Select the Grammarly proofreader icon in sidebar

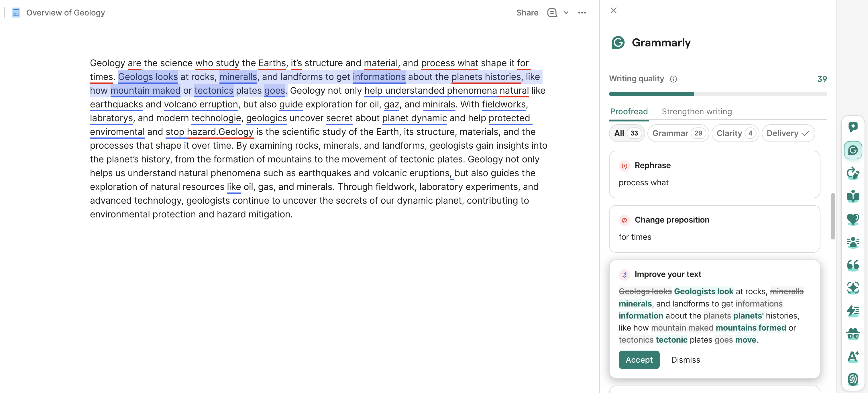pyautogui.click(x=853, y=150)
